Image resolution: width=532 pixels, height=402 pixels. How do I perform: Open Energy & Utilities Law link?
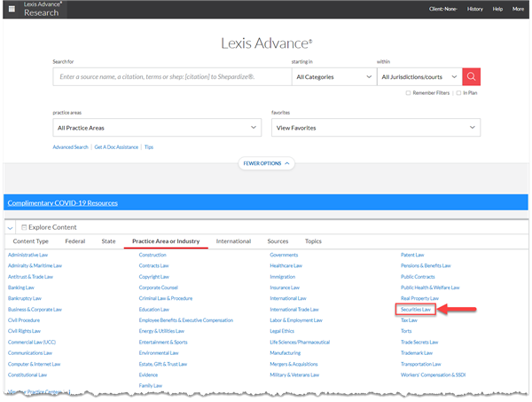tap(161, 331)
